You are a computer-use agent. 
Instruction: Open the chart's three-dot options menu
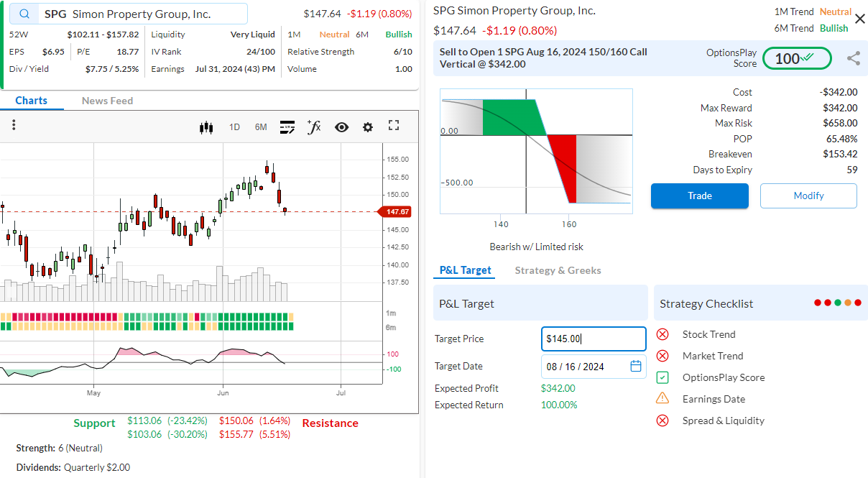[14, 125]
